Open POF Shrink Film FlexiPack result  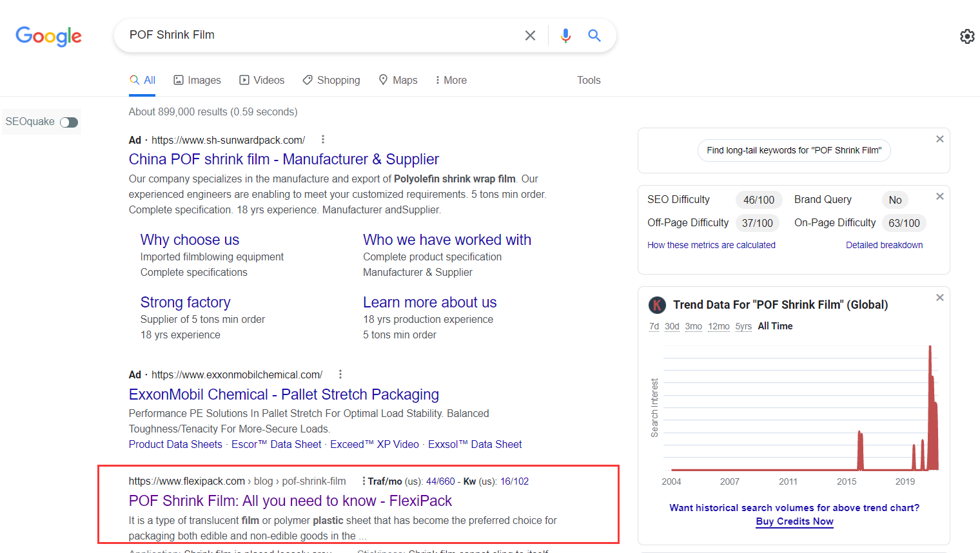point(290,501)
